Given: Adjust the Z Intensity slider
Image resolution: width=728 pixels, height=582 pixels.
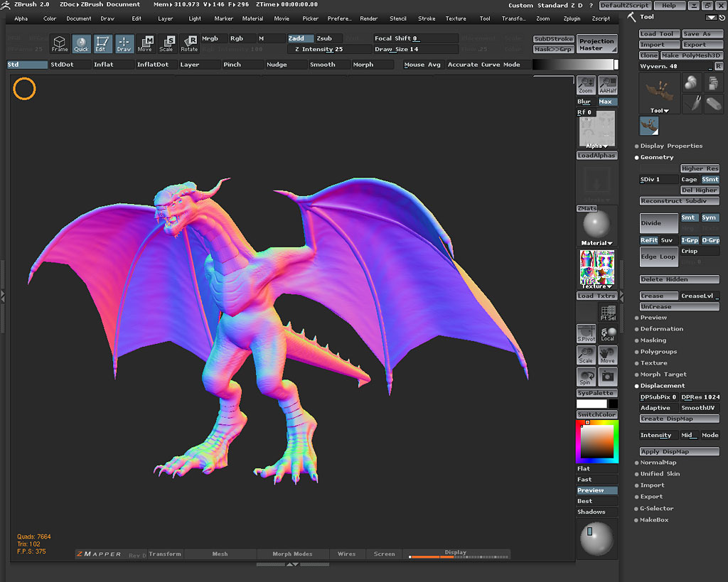Looking at the screenshot, I should coord(330,49).
